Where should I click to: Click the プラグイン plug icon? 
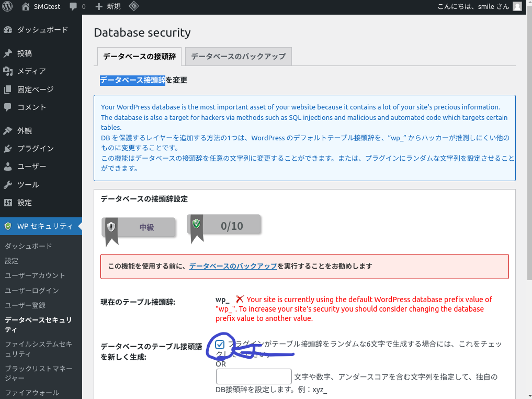tap(8, 148)
